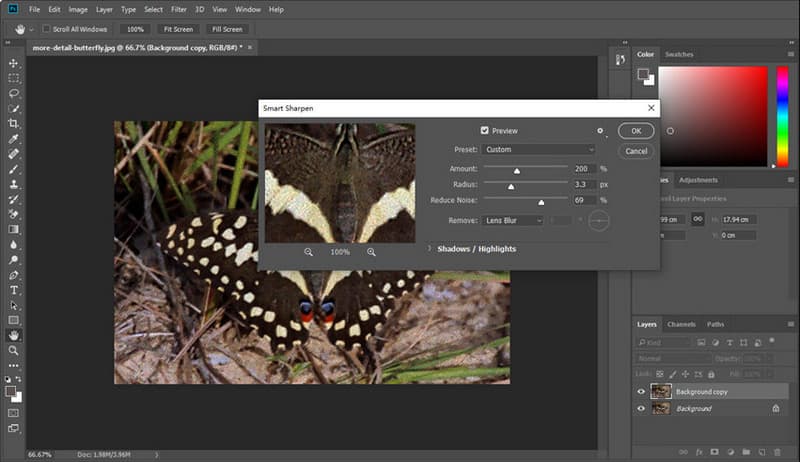The width and height of the screenshot is (800, 462).
Task: Select the Move tool
Action: (14, 63)
